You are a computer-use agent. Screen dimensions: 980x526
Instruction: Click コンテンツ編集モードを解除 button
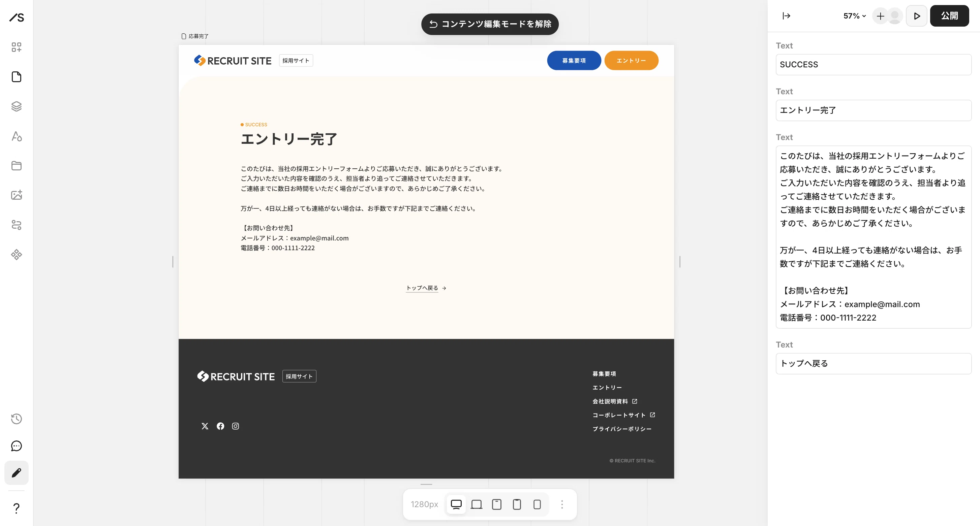click(x=490, y=24)
